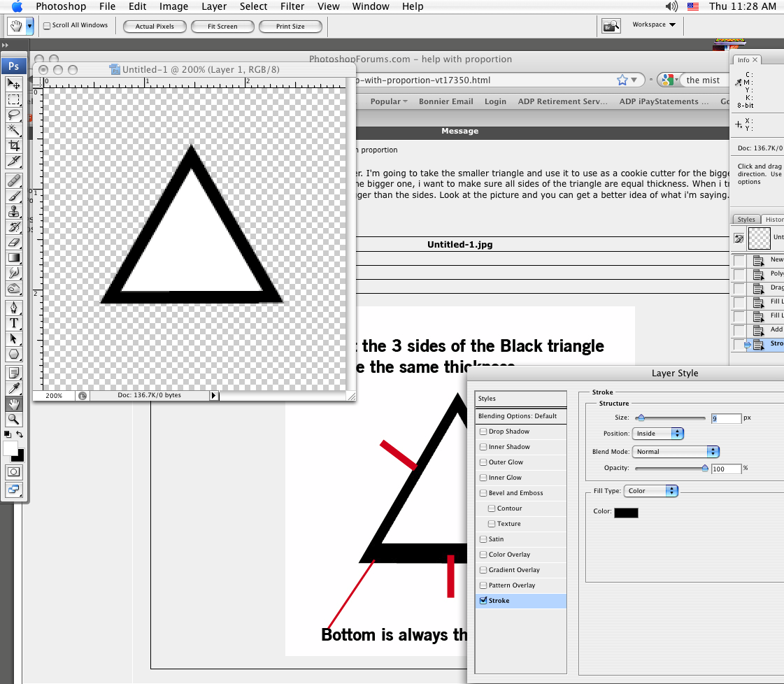Open the stroke Blend Mode dropdown
Screen dimensions: 784x684
pyautogui.click(x=676, y=452)
